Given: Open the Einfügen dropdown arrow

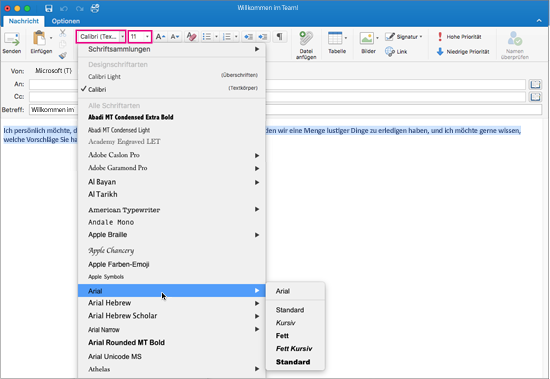Looking at the screenshot, I should pos(51,38).
